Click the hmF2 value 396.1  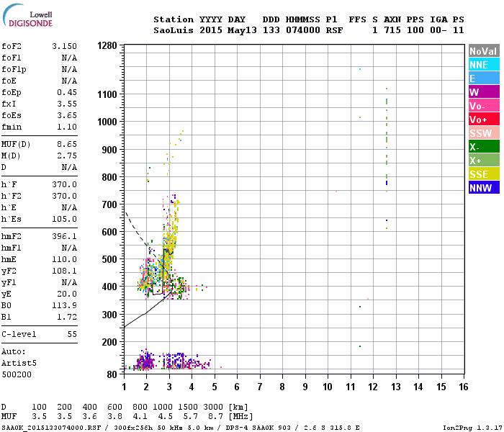[65, 236]
